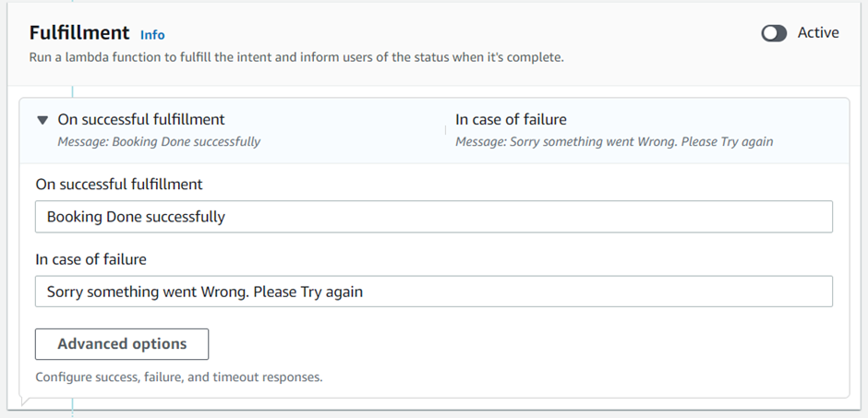
Task: Select the "In case of failure" header title
Action: pyautogui.click(x=511, y=119)
